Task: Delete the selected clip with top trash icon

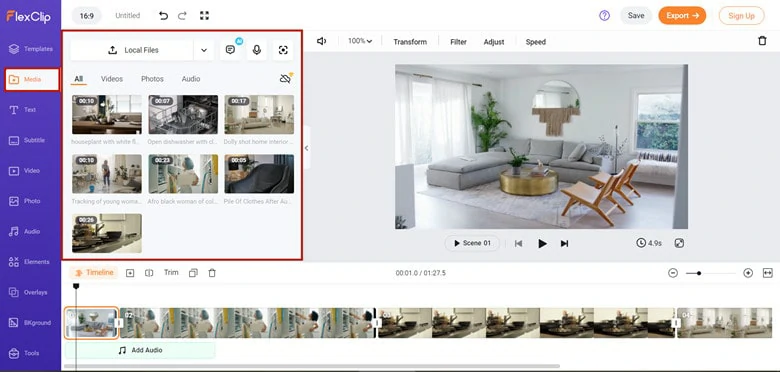Action: [762, 41]
